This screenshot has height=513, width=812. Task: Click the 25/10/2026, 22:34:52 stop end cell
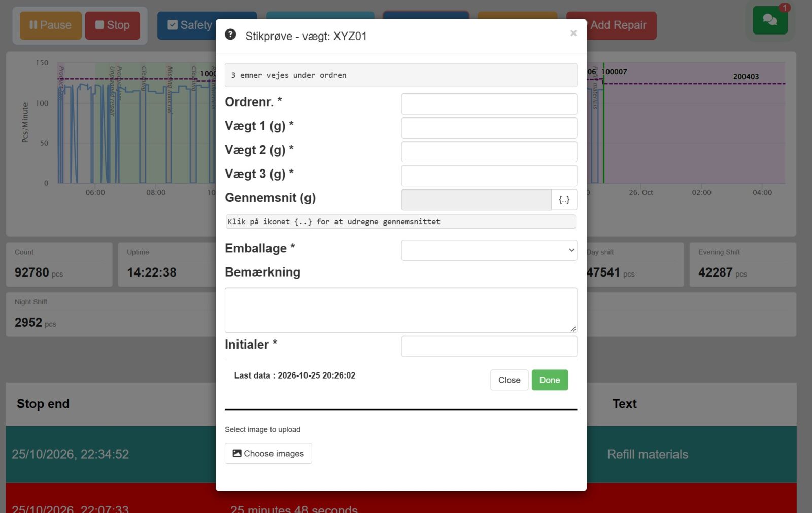click(x=70, y=454)
